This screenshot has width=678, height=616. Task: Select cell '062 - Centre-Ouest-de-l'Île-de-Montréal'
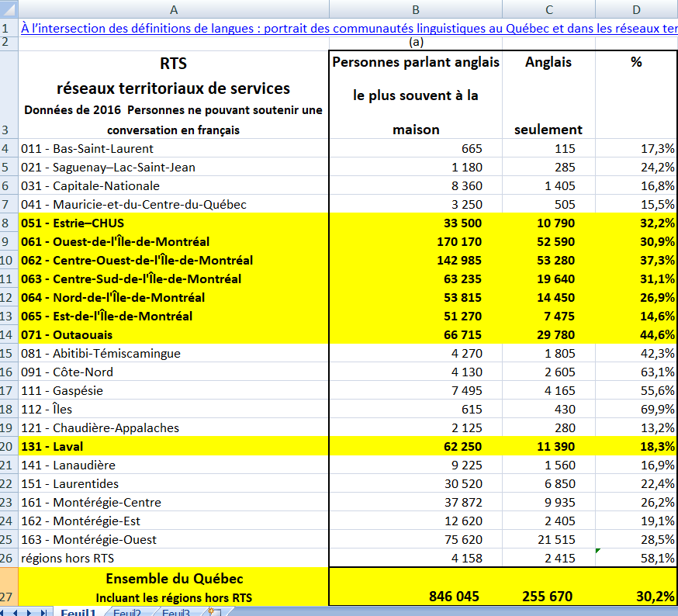pos(174,260)
